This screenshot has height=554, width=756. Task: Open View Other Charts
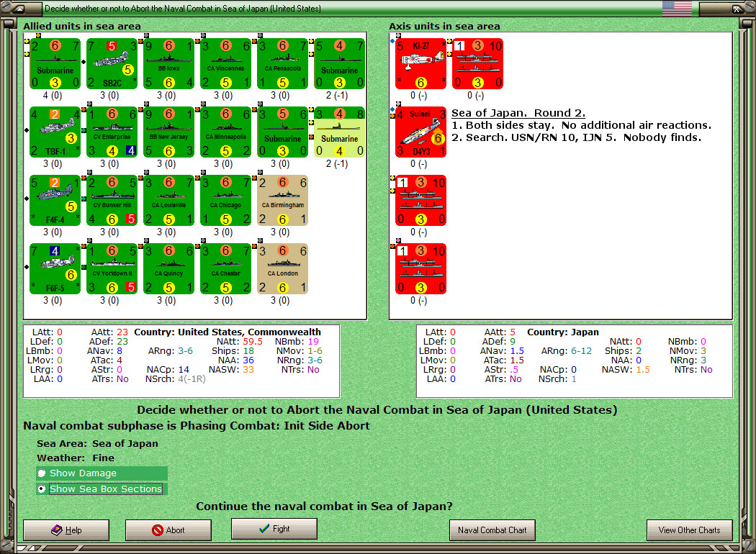point(690,530)
